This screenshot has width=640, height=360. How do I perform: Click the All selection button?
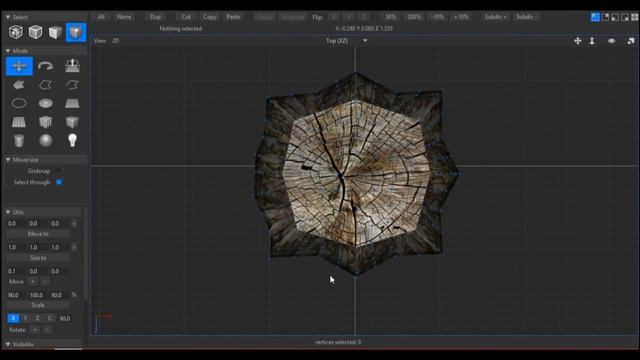pos(101,17)
